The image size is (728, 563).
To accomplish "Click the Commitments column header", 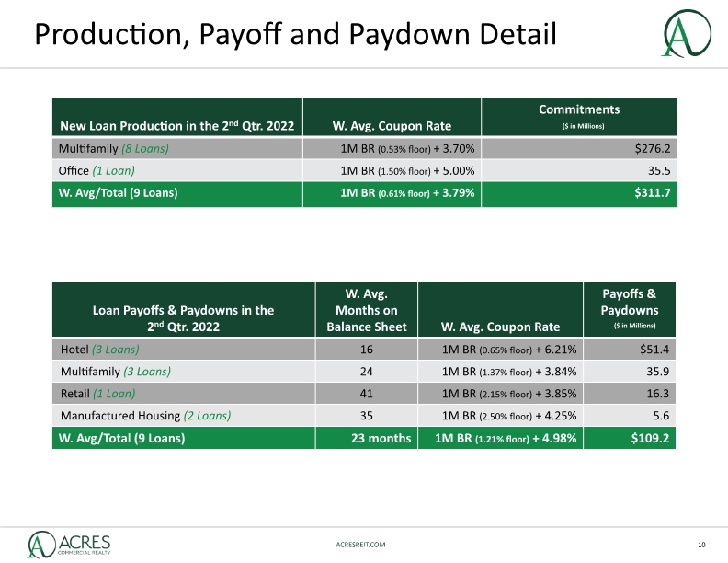I will 579,117.
